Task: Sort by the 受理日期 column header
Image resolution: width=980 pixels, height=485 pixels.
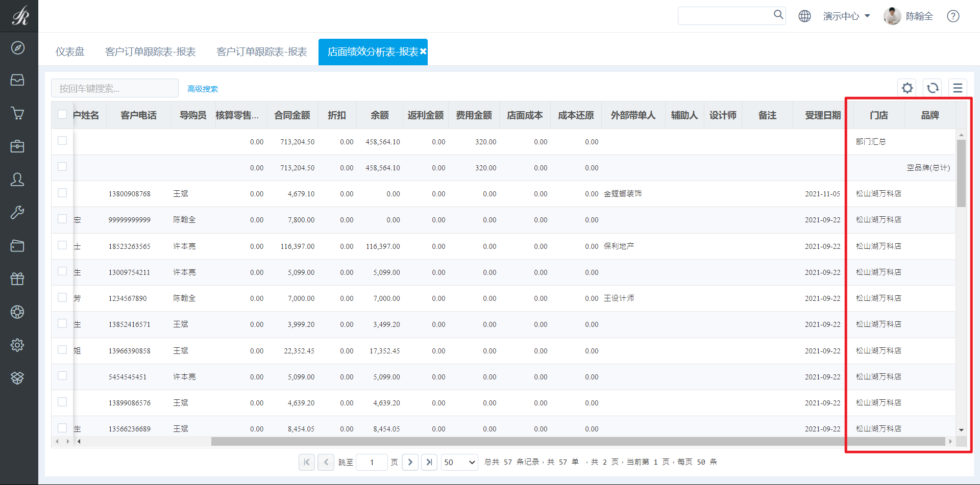Action: tap(823, 115)
